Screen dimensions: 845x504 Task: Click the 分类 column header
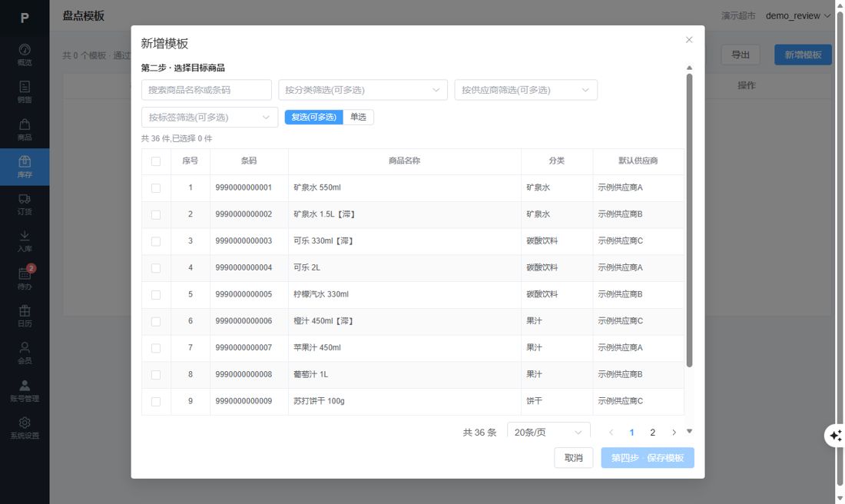pos(557,161)
